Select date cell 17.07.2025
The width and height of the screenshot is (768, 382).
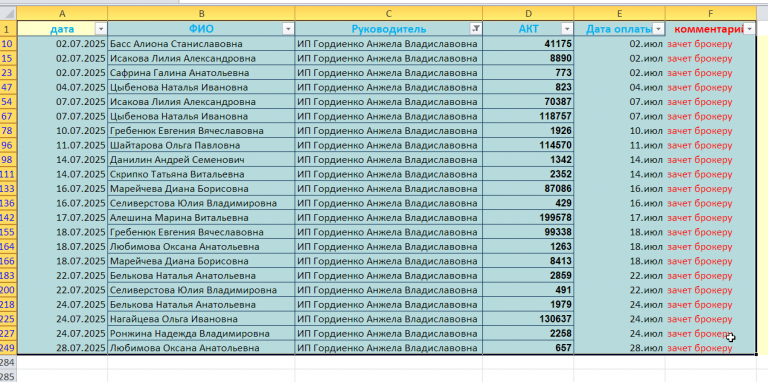(62, 218)
